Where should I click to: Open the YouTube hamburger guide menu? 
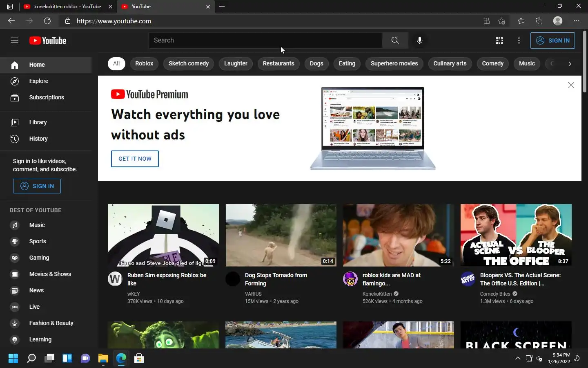point(15,40)
